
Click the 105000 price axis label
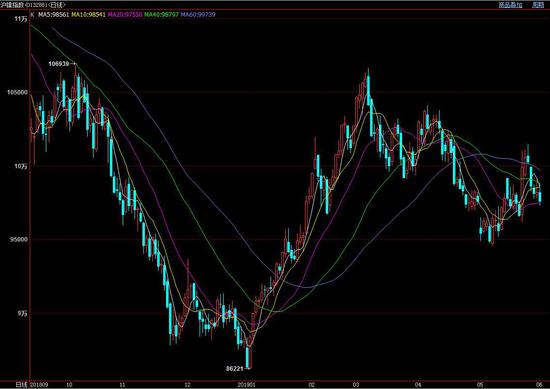pyautogui.click(x=17, y=93)
